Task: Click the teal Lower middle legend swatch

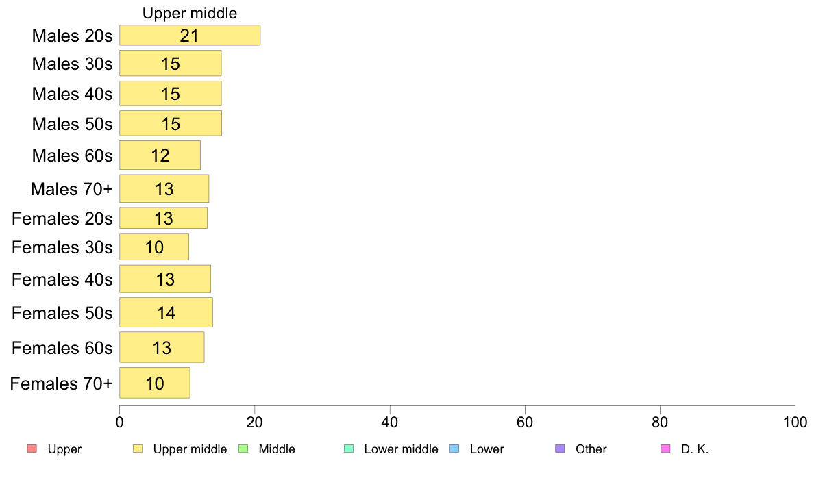Action: (349, 449)
